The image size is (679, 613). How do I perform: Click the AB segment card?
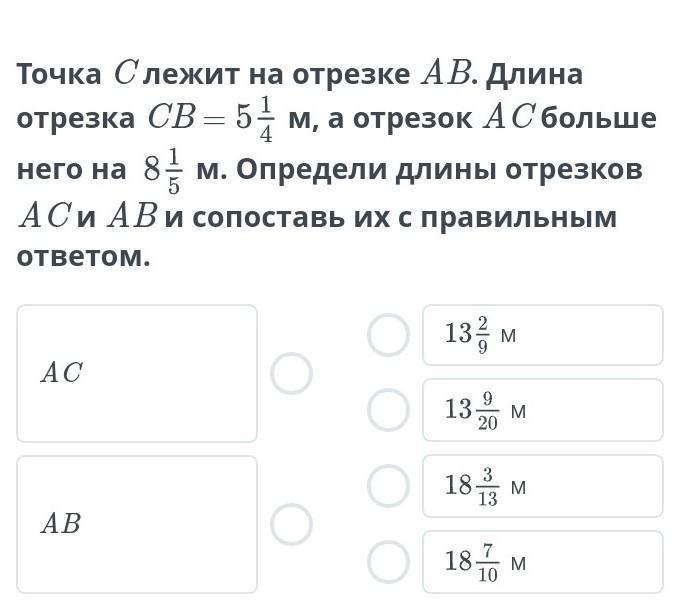point(137,524)
